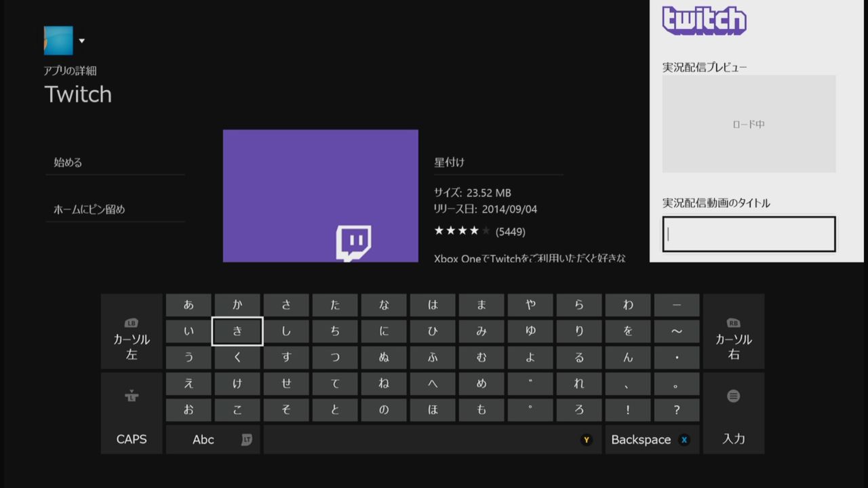
Task: Click the ひ key
Action: pos(433,331)
